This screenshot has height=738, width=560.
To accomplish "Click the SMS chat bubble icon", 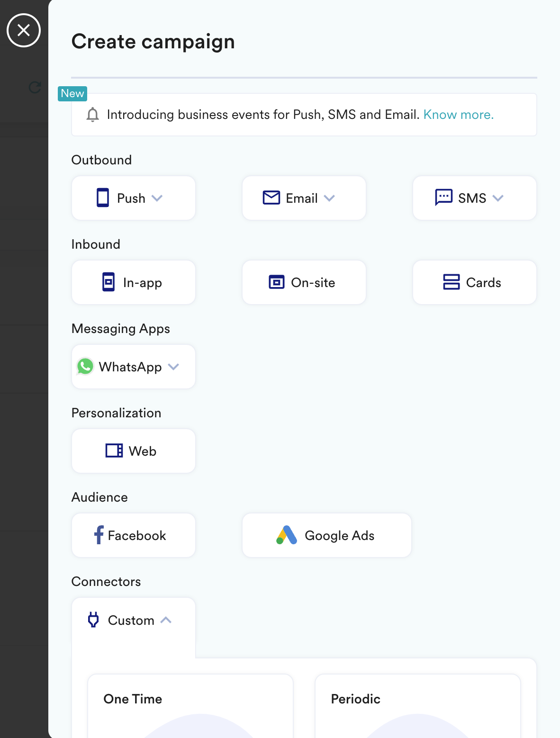I will tap(443, 198).
